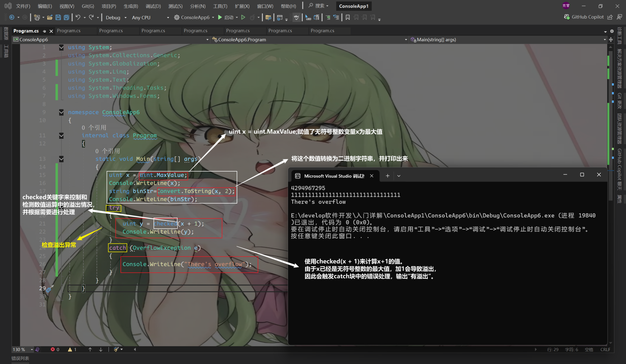This screenshot has width=626, height=364.
Task: Click the Find in Files icon
Action: point(268,17)
